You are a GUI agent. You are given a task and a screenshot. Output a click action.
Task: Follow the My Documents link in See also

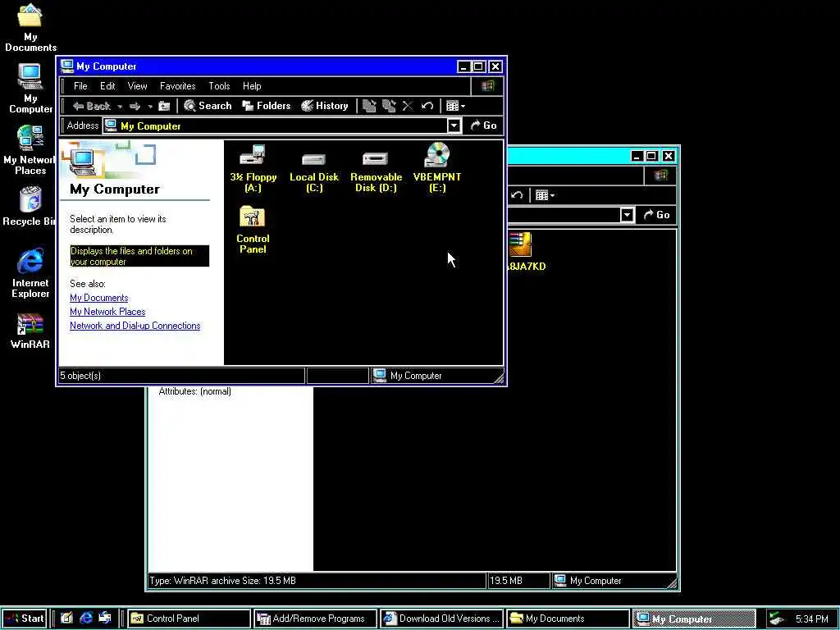(x=99, y=298)
